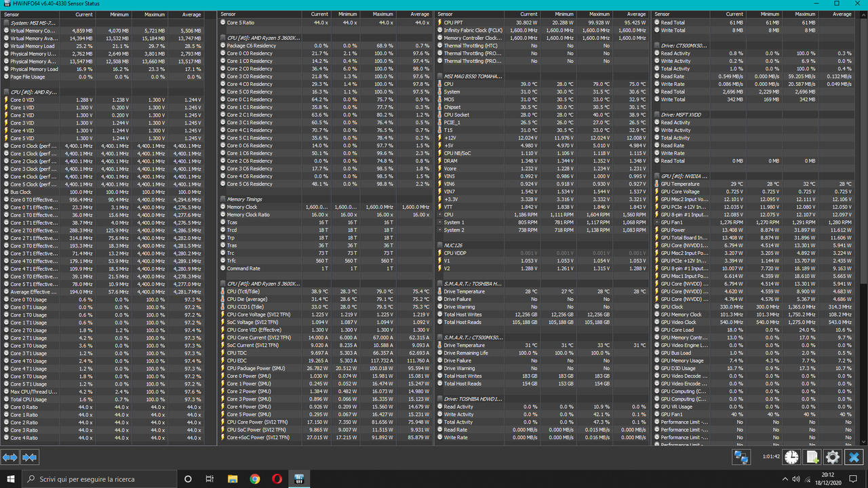Image resolution: width=868 pixels, height=488 pixels.
Task: Open Opera browser from taskbar
Action: 277,479
